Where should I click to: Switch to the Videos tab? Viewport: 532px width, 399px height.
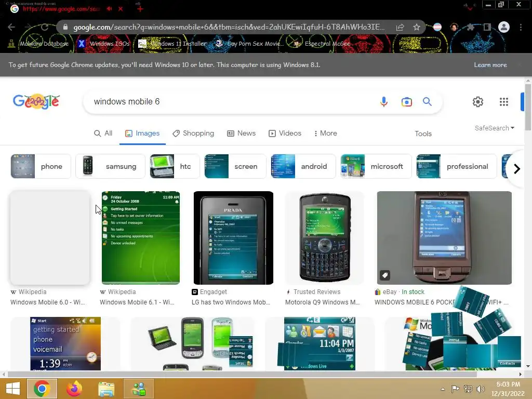click(x=285, y=134)
